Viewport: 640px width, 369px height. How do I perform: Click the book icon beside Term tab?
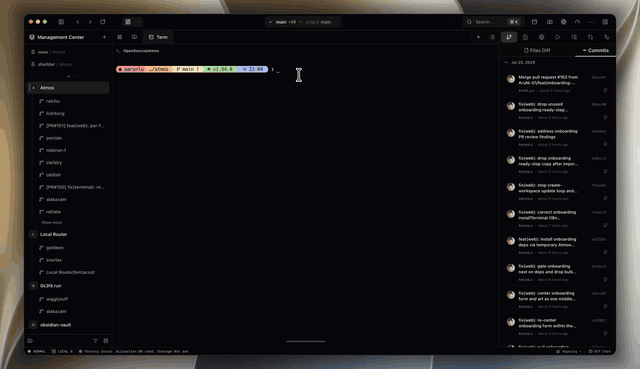[134, 37]
